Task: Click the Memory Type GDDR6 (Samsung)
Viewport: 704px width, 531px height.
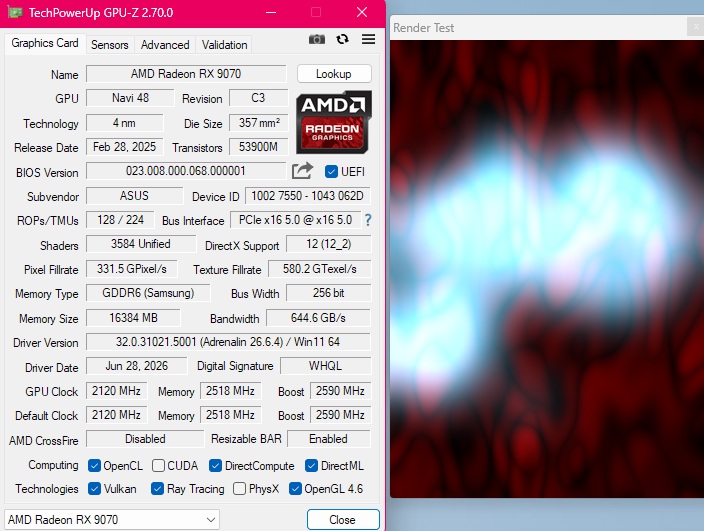Action: coord(148,293)
